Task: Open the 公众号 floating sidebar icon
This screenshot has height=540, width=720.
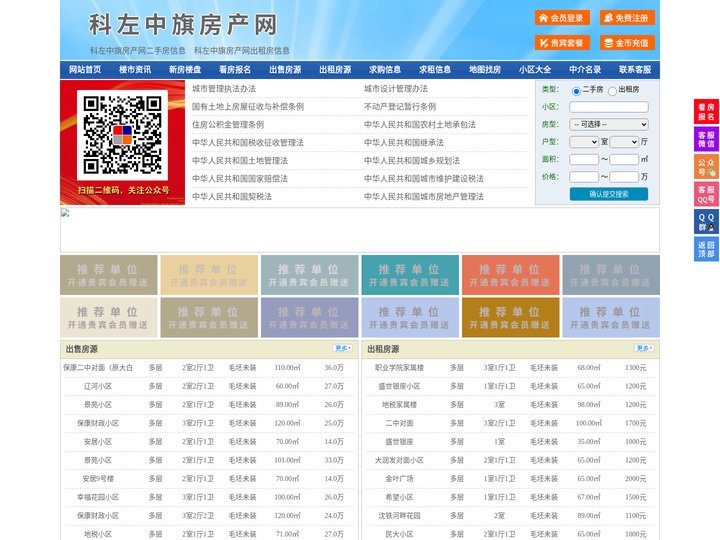Action: (706, 167)
